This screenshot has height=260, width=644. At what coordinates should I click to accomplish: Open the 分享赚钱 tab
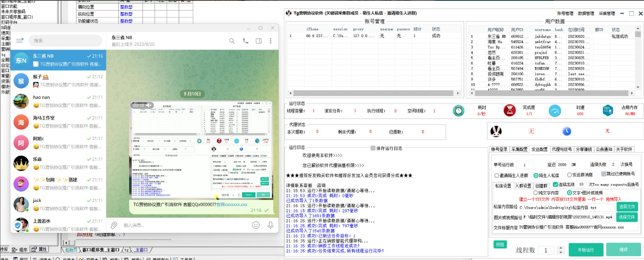coord(584,149)
